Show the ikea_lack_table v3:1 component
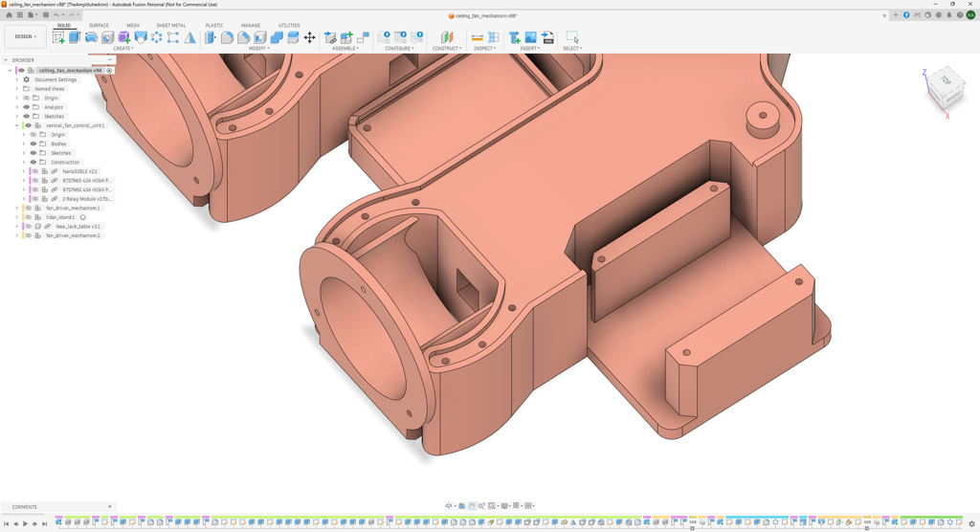The height and width of the screenshot is (532, 980). pos(28,227)
